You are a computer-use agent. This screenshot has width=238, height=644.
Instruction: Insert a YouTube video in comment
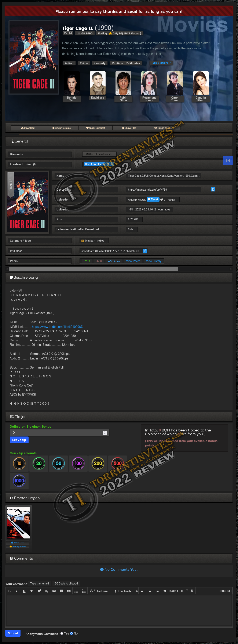click(61, 591)
